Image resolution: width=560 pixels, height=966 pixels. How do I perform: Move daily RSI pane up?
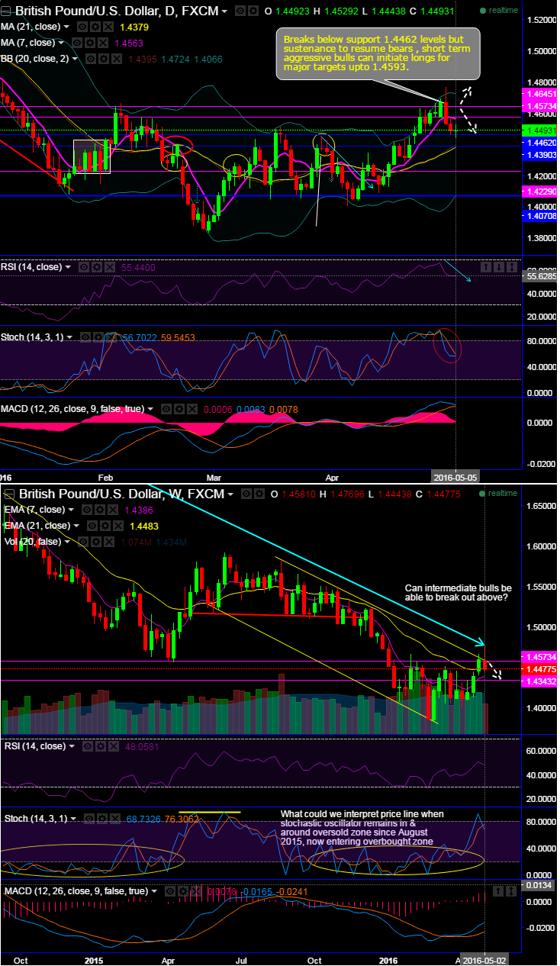[x=486, y=267]
